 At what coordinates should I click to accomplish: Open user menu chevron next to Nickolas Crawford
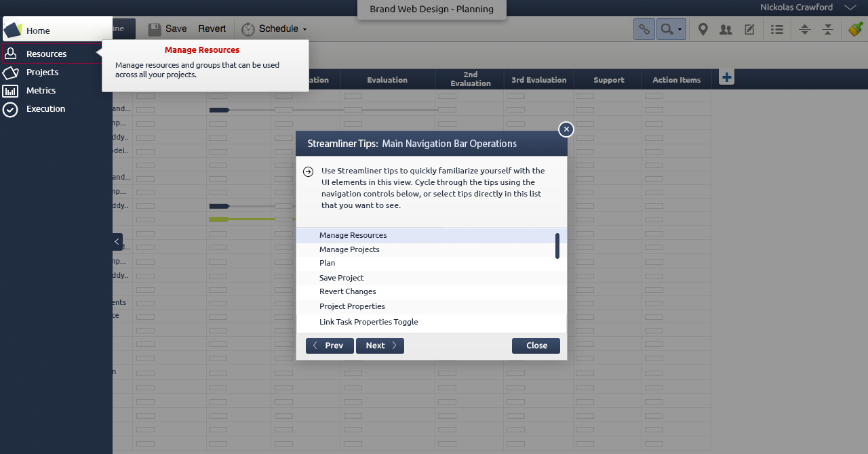850,7
